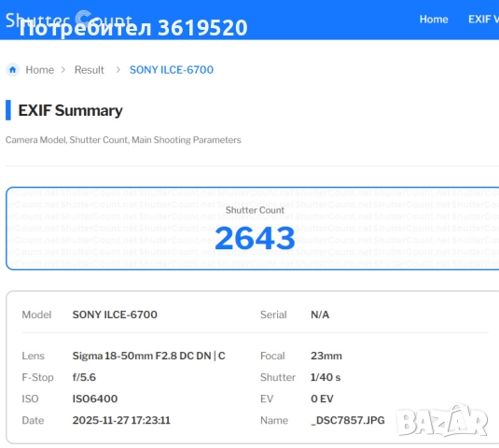This screenshot has width=499, height=448.
Task: Click the F-Stop value f/5.6
Action: [x=84, y=377]
